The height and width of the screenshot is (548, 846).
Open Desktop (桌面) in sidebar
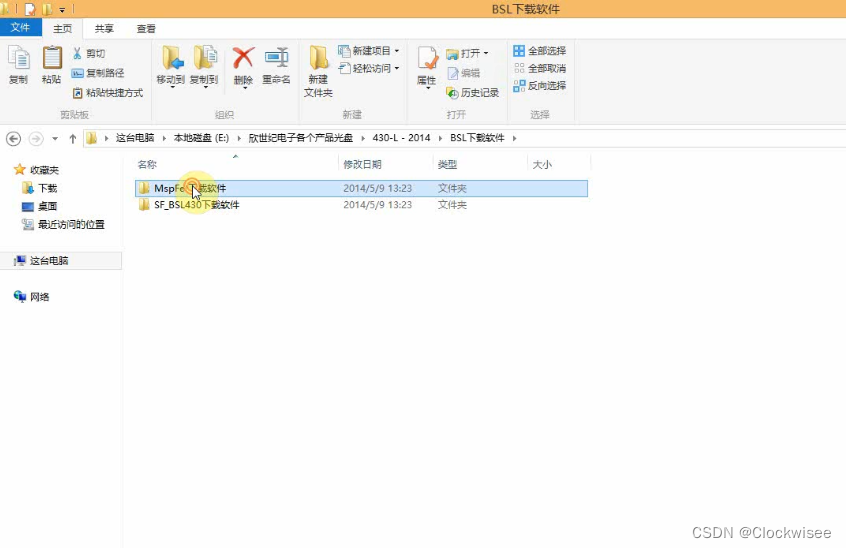click(40, 206)
